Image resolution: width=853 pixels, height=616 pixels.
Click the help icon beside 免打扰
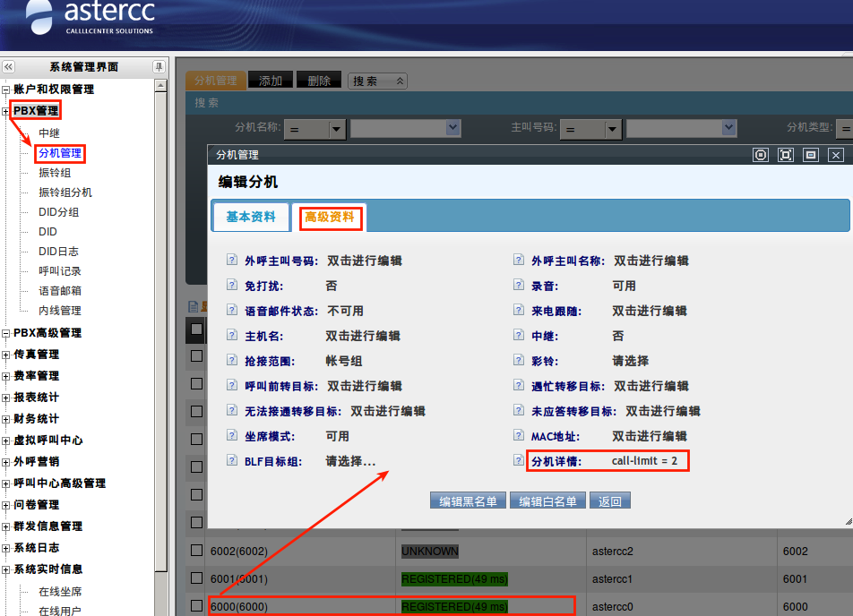click(x=232, y=286)
